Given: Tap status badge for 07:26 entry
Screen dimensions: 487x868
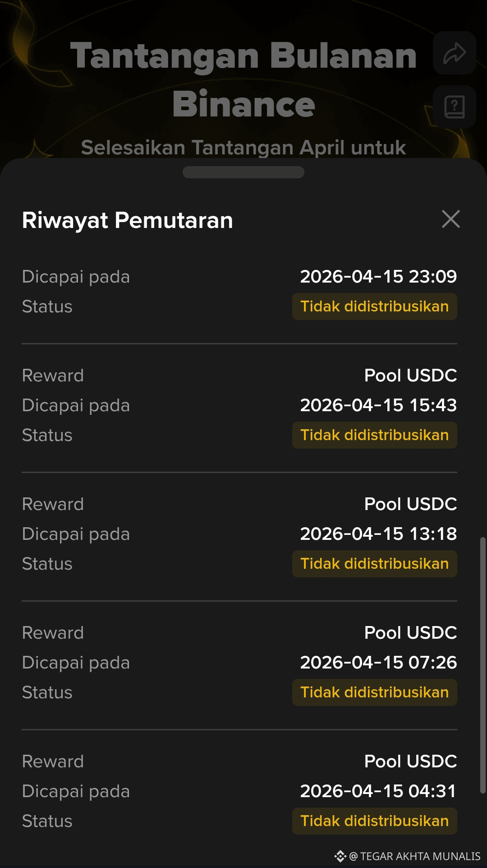Looking at the screenshot, I should pyautogui.click(x=375, y=692).
